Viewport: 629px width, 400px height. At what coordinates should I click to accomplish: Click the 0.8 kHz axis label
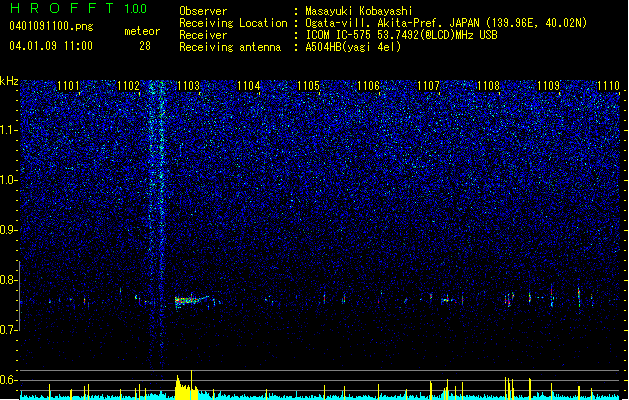point(8,280)
